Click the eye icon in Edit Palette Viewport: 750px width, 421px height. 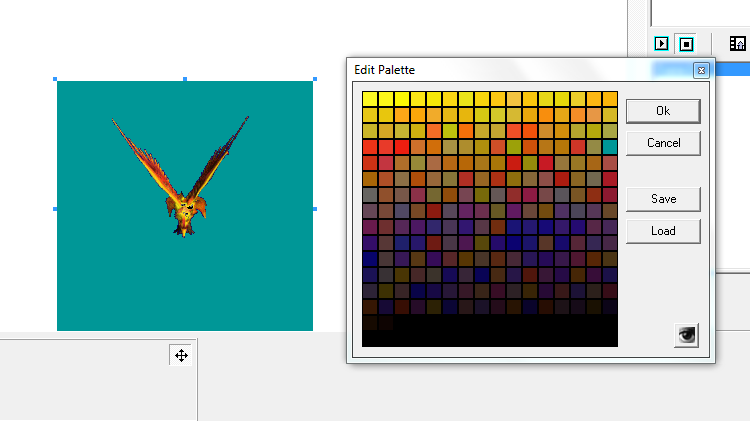coord(686,335)
